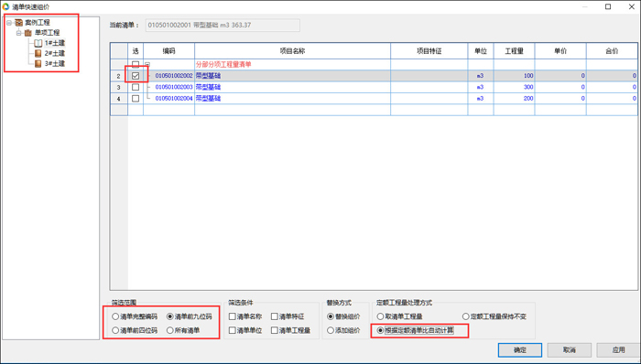
Task: Select 清单前四位码 radio button
Action: pos(115,330)
